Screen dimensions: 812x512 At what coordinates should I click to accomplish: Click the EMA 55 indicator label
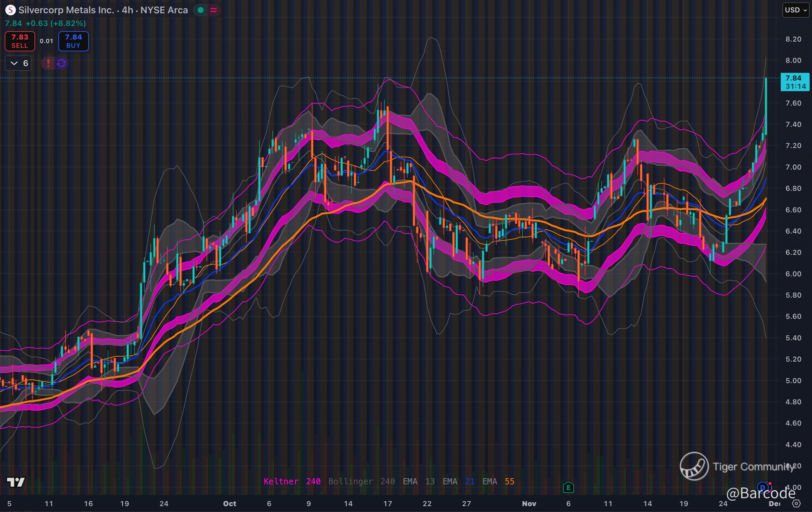[498, 481]
